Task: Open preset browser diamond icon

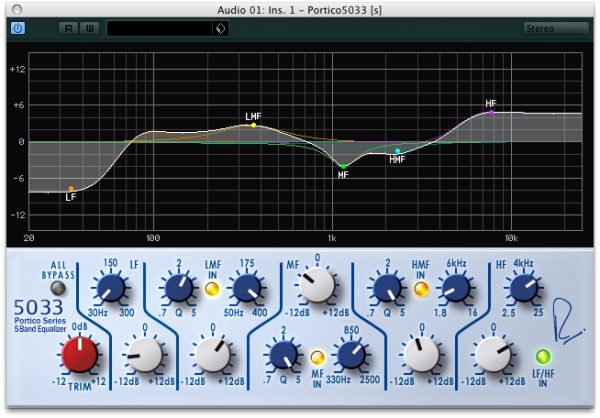Action: pyautogui.click(x=221, y=29)
